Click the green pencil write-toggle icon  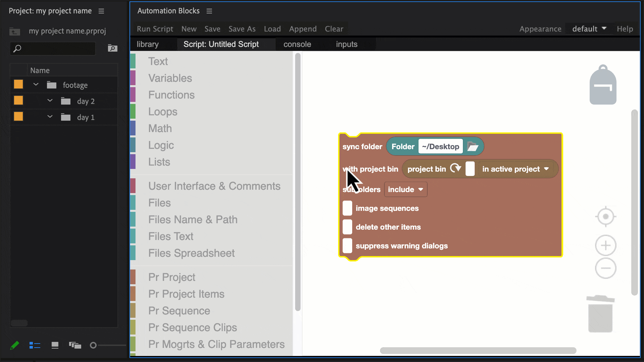(14, 345)
